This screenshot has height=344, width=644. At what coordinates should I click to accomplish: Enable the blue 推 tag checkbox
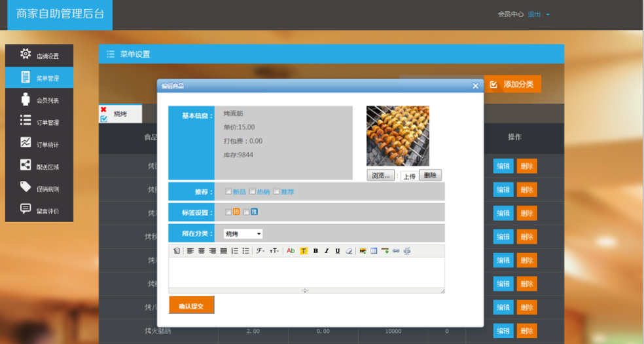247,212
